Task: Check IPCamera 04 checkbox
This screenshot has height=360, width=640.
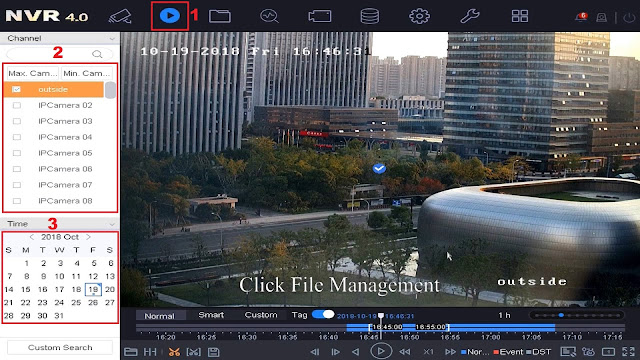Action: coord(17,137)
